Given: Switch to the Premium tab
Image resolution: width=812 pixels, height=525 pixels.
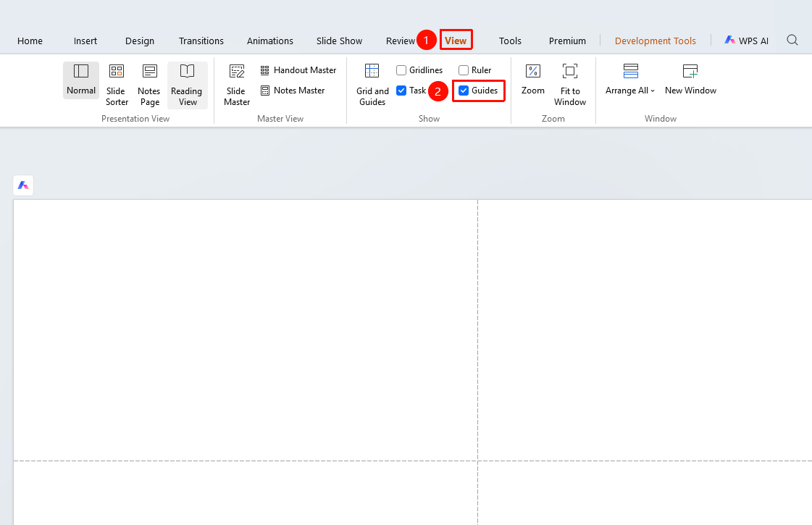Looking at the screenshot, I should point(568,41).
